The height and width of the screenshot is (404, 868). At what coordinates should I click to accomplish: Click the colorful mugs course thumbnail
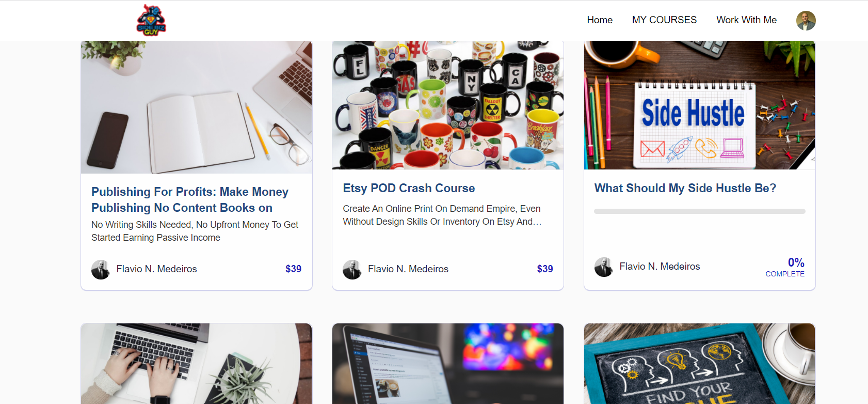[448, 105]
